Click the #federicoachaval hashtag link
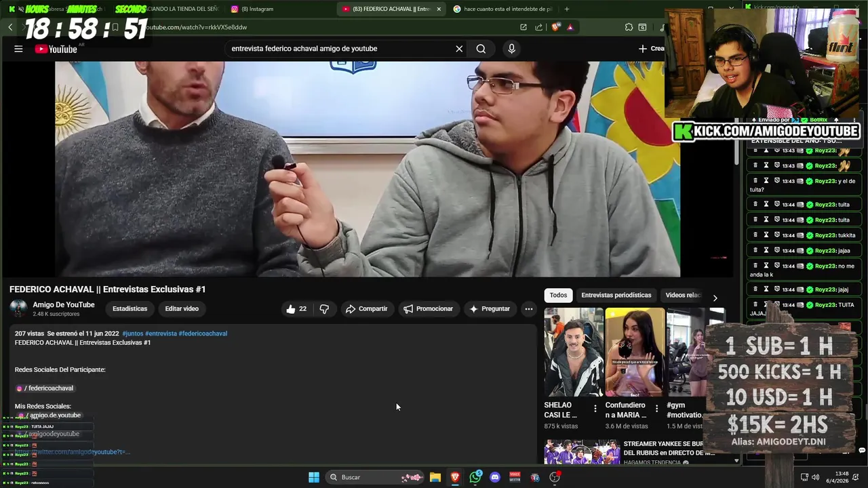The width and height of the screenshot is (868, 488). 203,333
